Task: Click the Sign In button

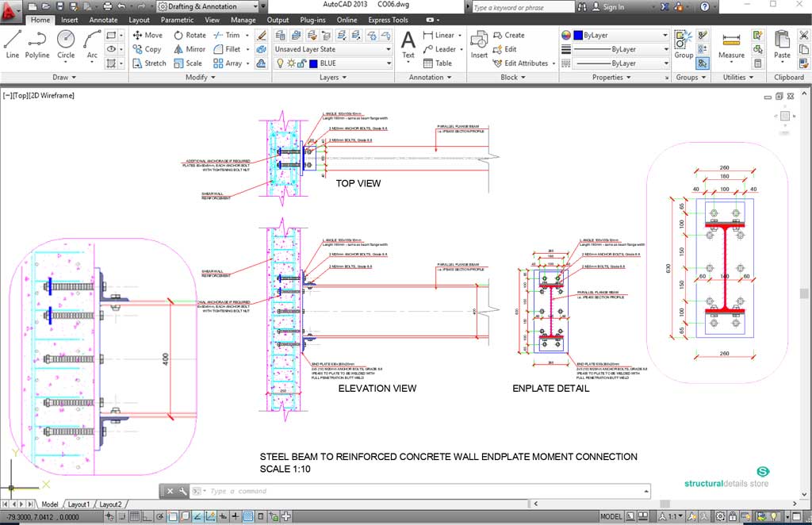Action: (x=613, y=7)
